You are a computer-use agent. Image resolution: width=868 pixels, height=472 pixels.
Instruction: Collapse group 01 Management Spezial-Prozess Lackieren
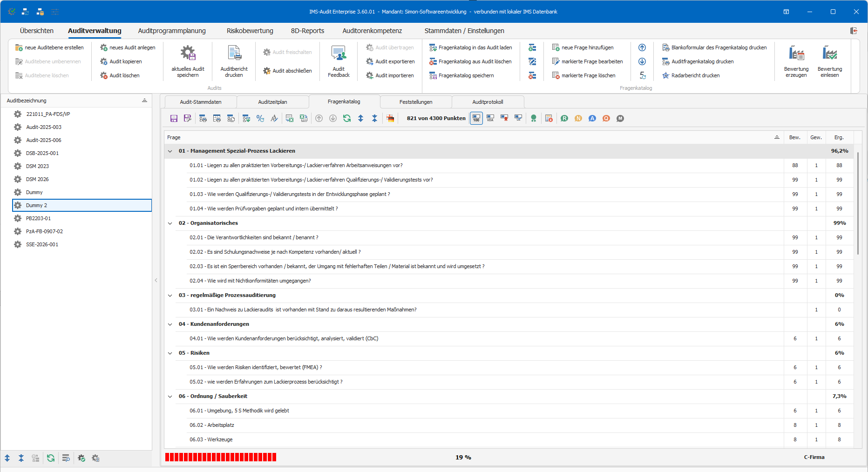170,151
